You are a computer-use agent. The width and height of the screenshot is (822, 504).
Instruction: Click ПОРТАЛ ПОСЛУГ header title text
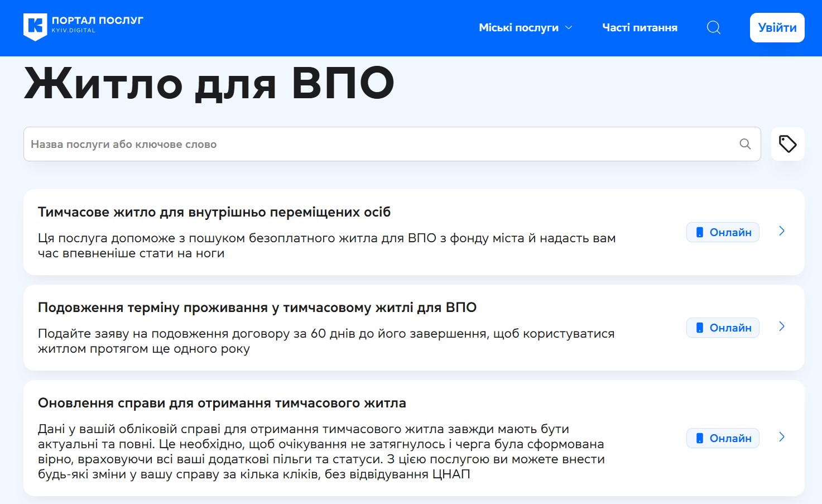click(97, 21)
